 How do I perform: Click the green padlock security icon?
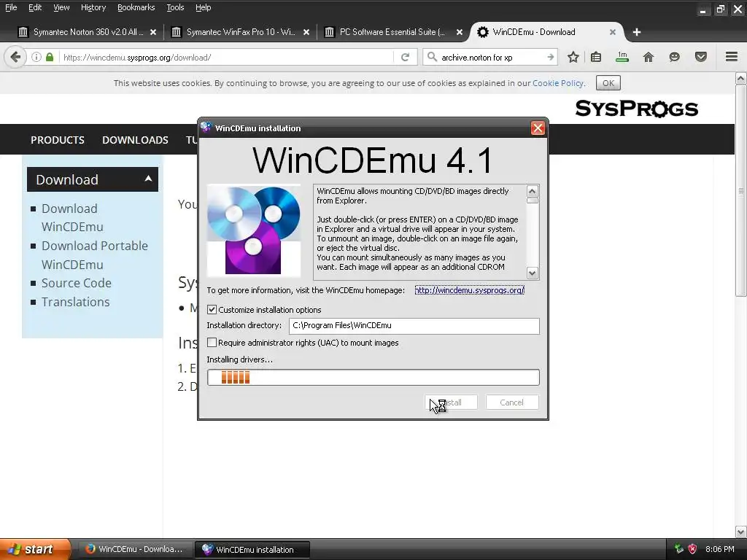(50, 57)
